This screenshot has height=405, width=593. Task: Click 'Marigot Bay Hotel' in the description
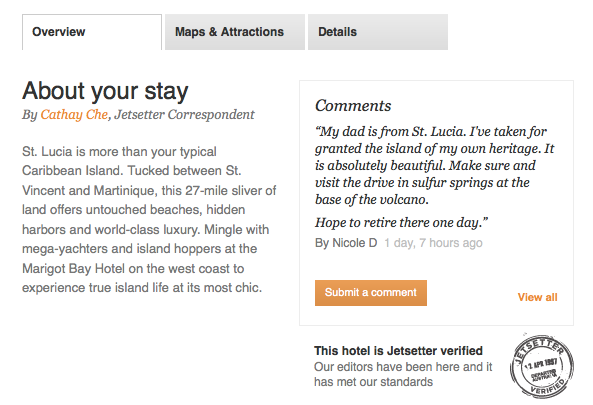point(73,268)
